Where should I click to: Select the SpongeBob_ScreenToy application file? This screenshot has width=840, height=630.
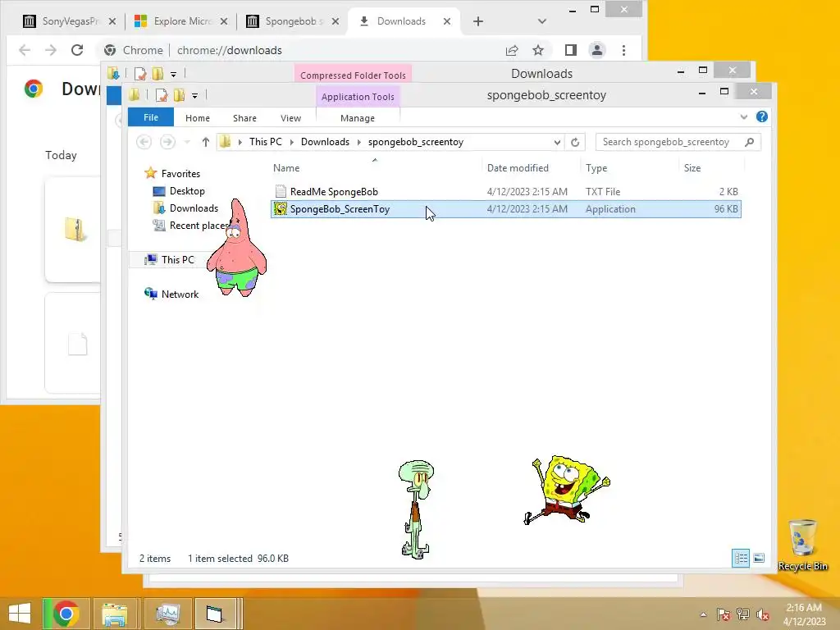[x=505, y=209]
